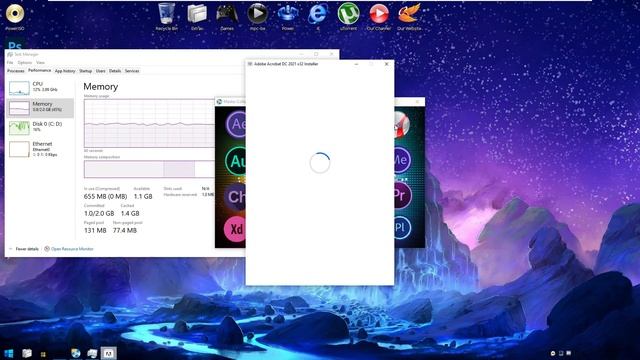Select Memory in the performance sidebar

coord(40,107)
